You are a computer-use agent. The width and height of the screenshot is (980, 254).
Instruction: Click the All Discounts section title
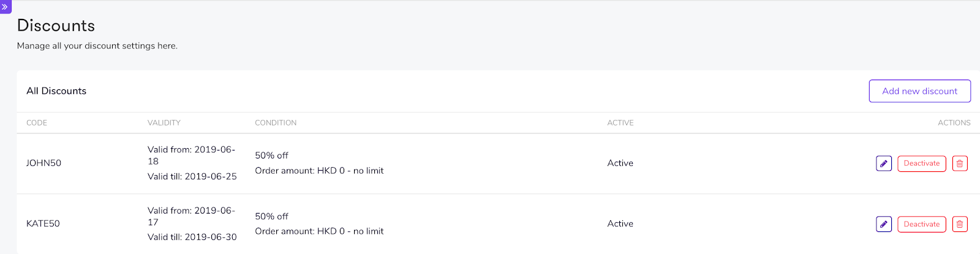56,91
